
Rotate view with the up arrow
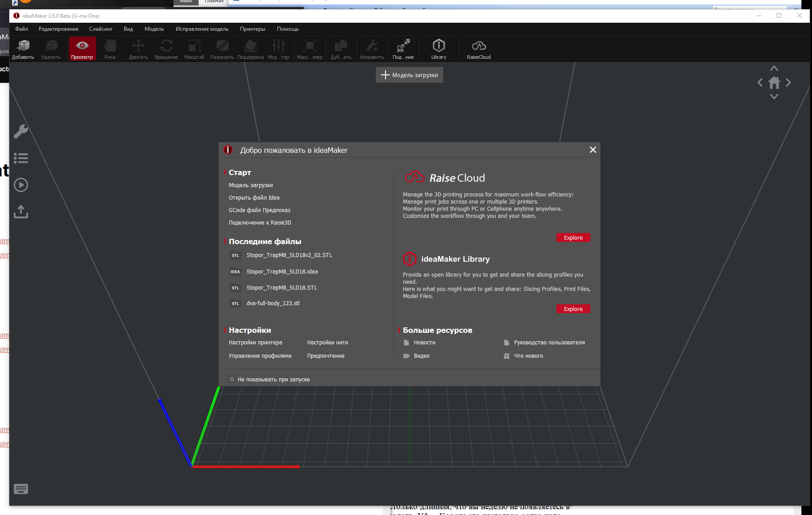(775, 69)
